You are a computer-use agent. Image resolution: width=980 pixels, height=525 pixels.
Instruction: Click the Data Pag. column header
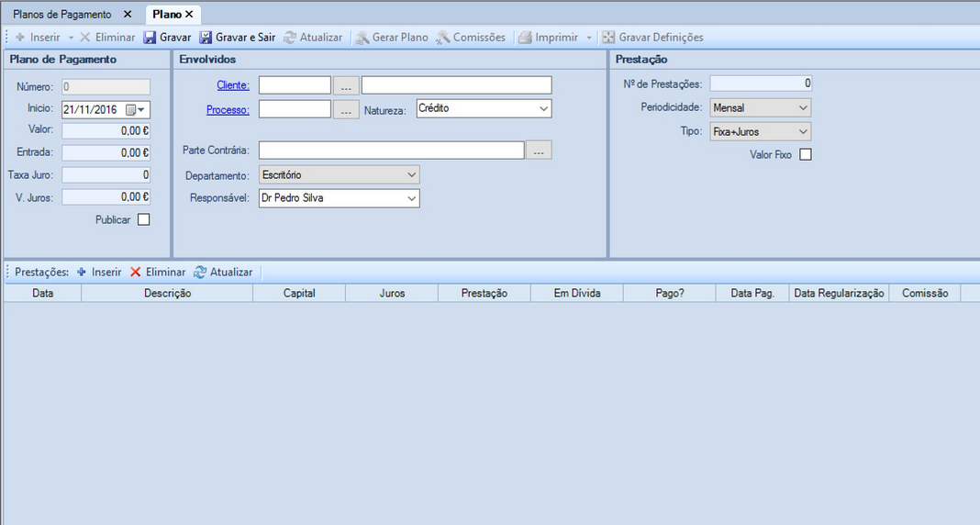click(x=752, y=293)
